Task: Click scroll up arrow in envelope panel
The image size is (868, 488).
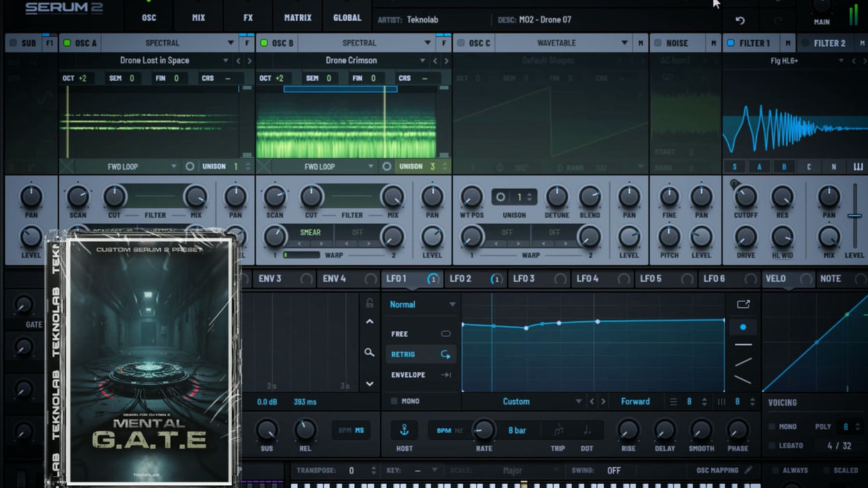Action: (x=370, y=322)
